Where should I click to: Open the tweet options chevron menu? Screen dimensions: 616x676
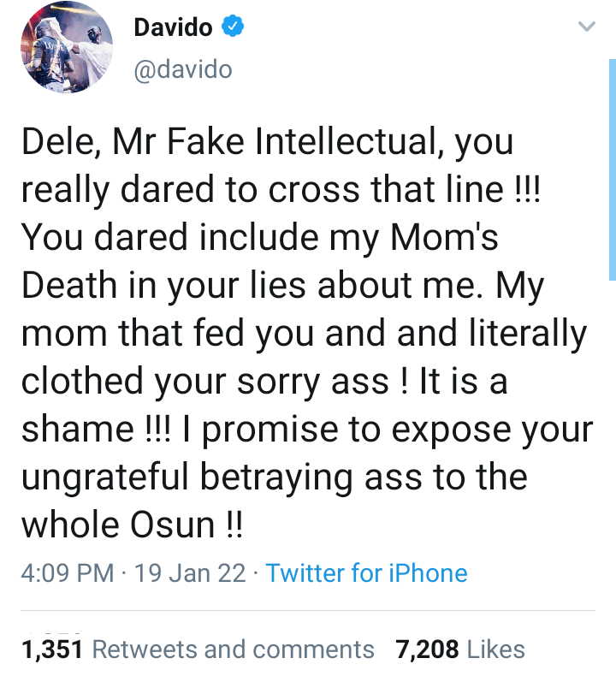586,27
